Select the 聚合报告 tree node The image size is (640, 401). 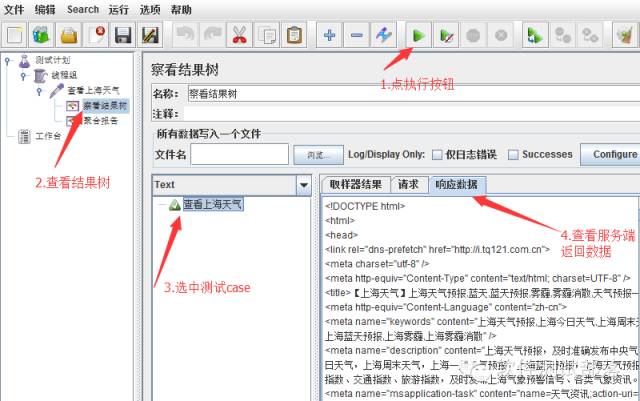click(101, 120)
